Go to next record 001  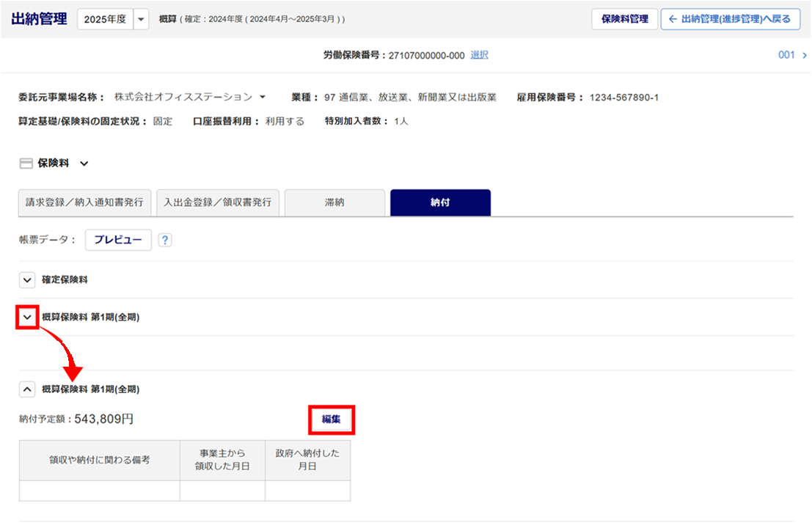tap(793, 55)
